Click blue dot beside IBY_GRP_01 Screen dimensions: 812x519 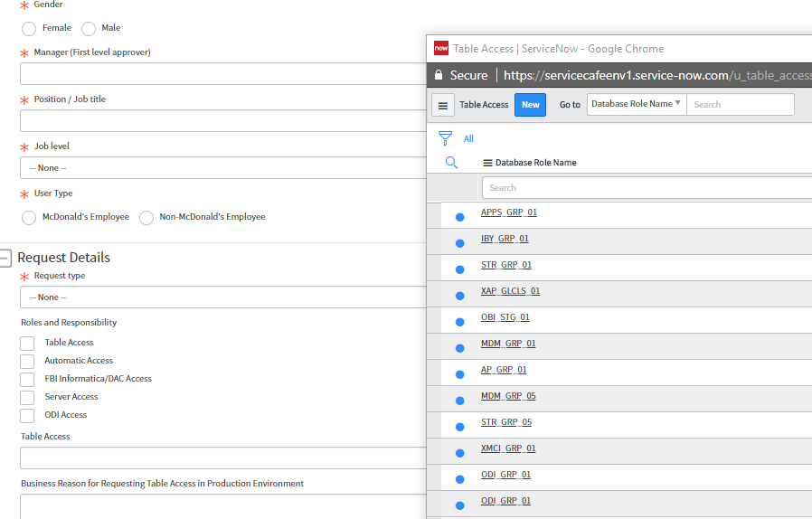(x=460, y=243)
